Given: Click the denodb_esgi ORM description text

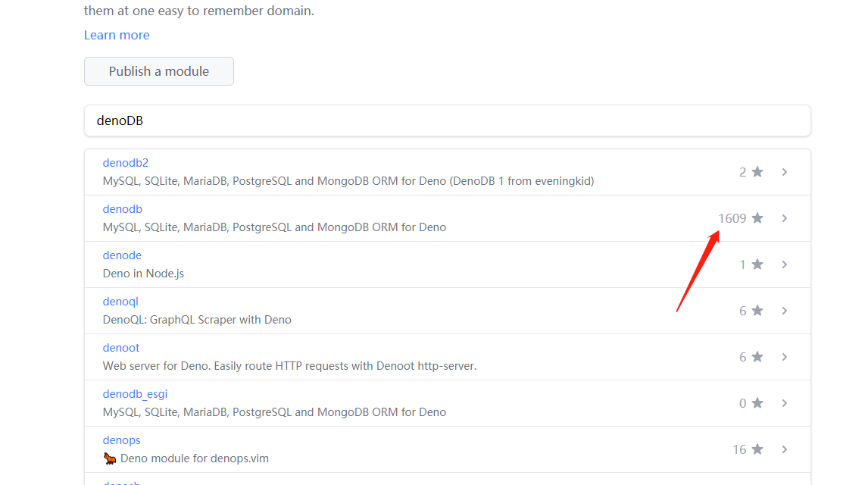Looking at the screenshot, I should click(274, 412).
